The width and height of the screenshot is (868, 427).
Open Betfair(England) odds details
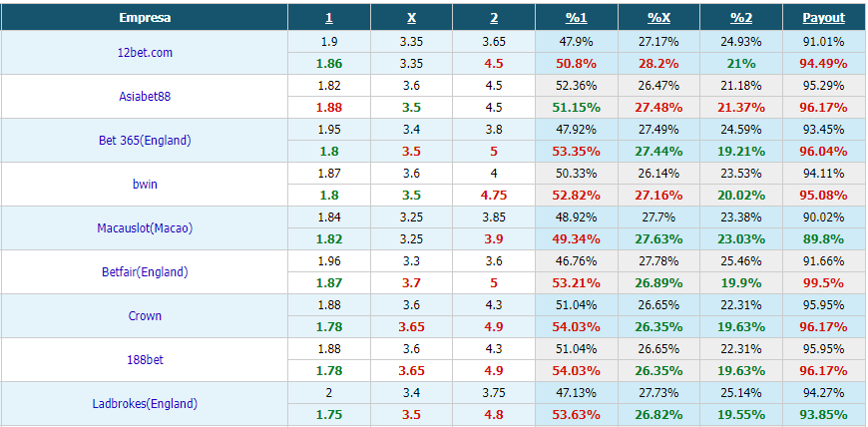(145, 272)
